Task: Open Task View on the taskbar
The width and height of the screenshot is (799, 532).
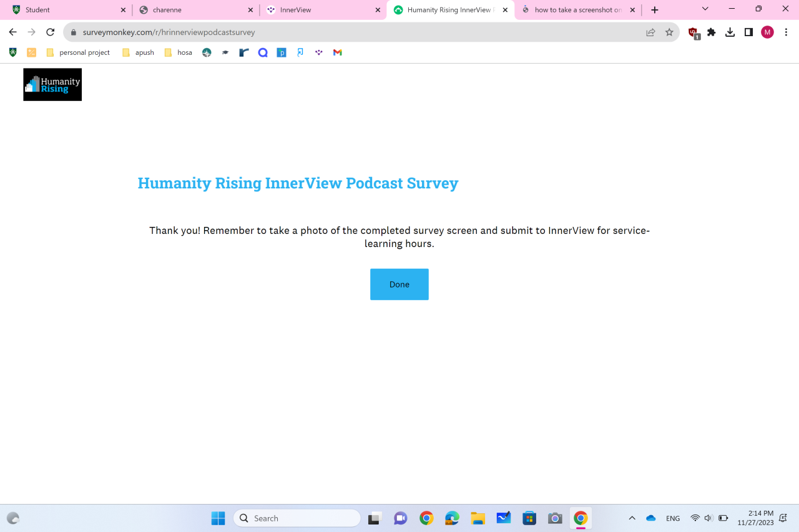Action: (375, 518)
